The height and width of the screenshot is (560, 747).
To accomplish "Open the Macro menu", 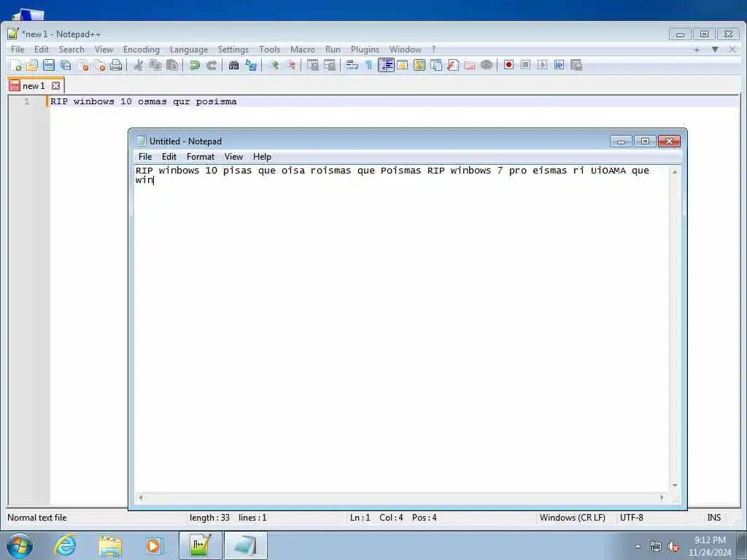I will (303, 50).
